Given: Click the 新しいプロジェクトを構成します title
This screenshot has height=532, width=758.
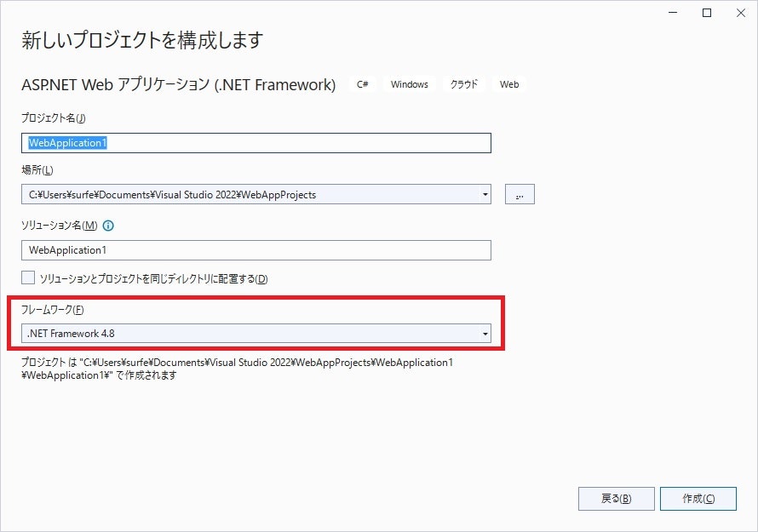Looking at the screenshot, I should coord(142,40).
